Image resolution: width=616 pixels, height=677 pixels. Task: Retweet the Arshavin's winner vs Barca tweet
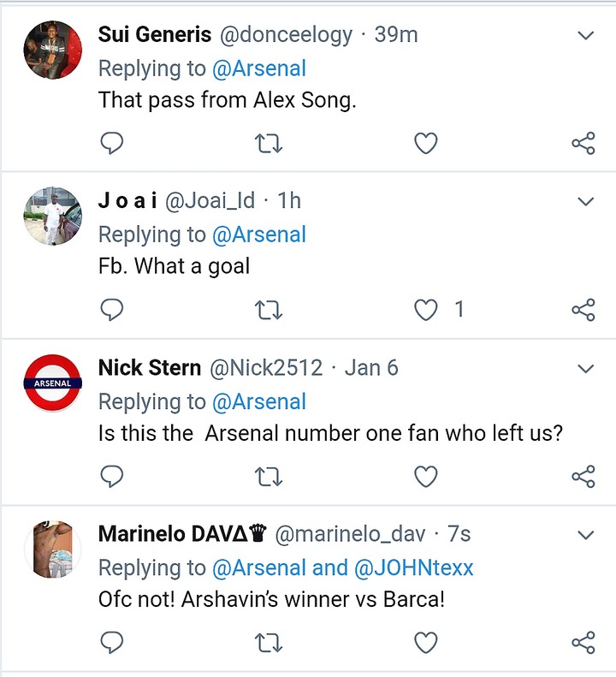click(269, 642)
